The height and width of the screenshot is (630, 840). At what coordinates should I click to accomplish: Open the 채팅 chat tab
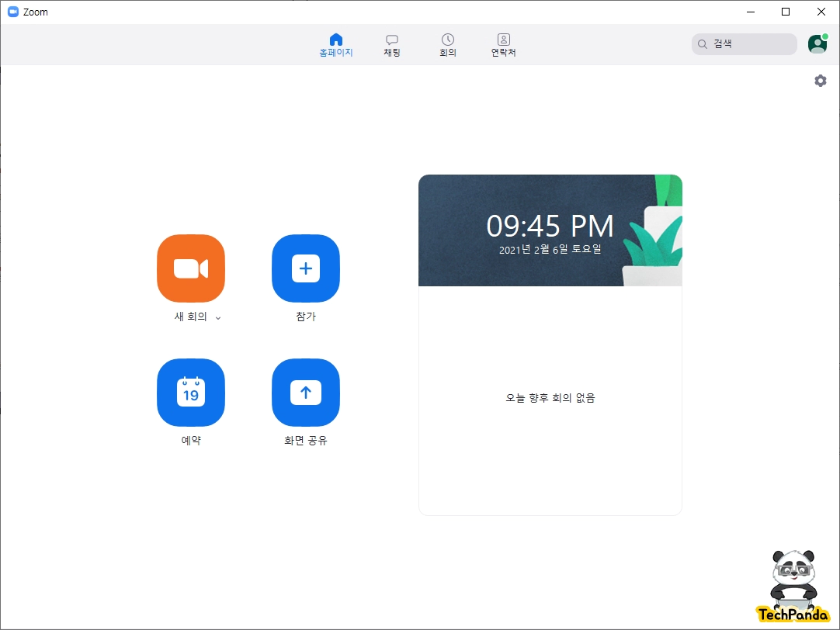coord(391,45)
